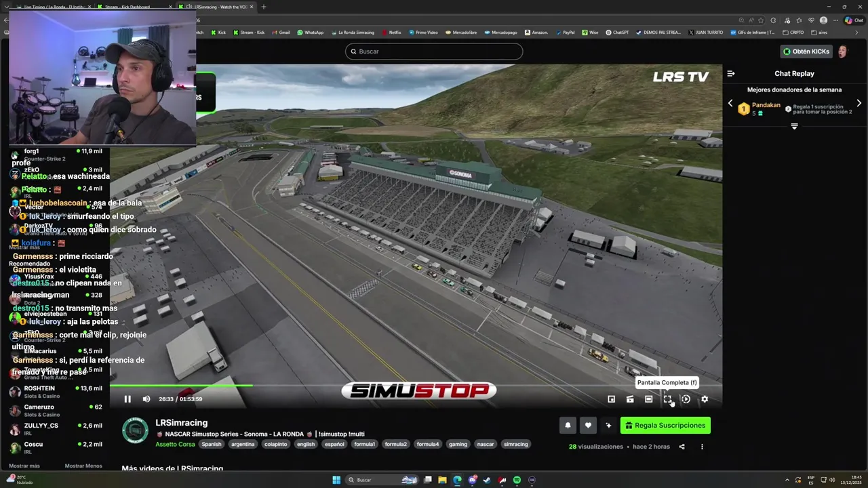Open the LRSimracing channel name link

click(x=182, y=423)
